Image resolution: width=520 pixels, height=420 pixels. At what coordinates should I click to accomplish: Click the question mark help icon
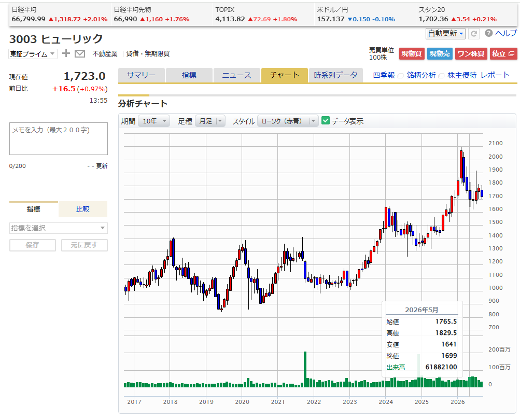(x=488, y=33)
